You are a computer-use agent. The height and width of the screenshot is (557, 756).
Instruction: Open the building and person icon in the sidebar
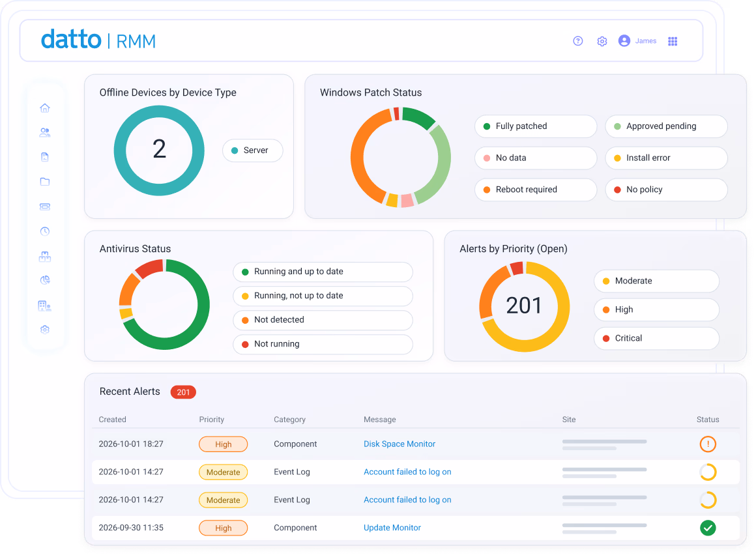(x=45, y=306)
